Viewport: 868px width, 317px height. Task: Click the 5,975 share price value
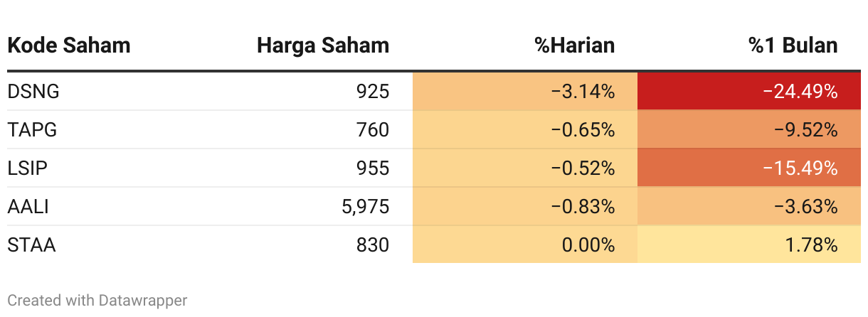[366, 207]
